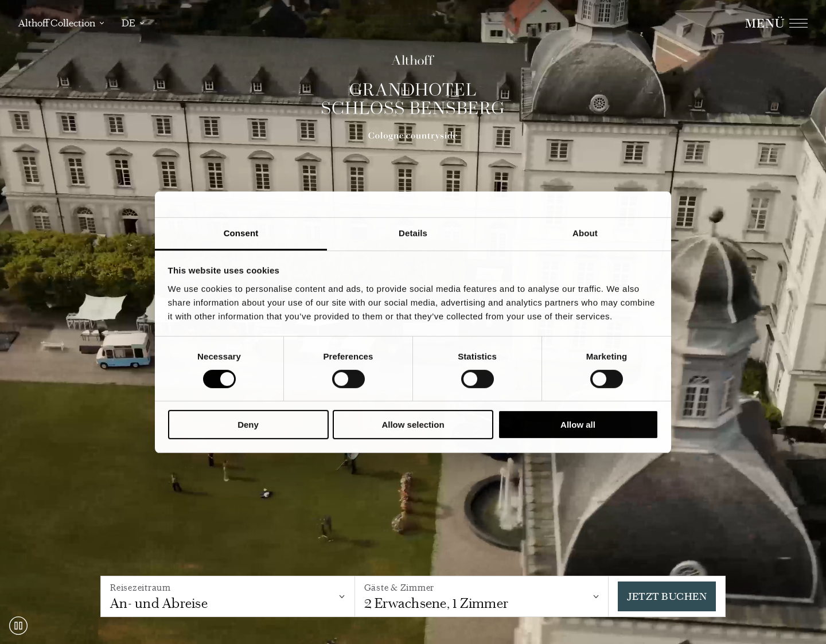Click the Althoff logo
Image resolution: width=826 pixels, height=644 pixels.
pos(412,60)
